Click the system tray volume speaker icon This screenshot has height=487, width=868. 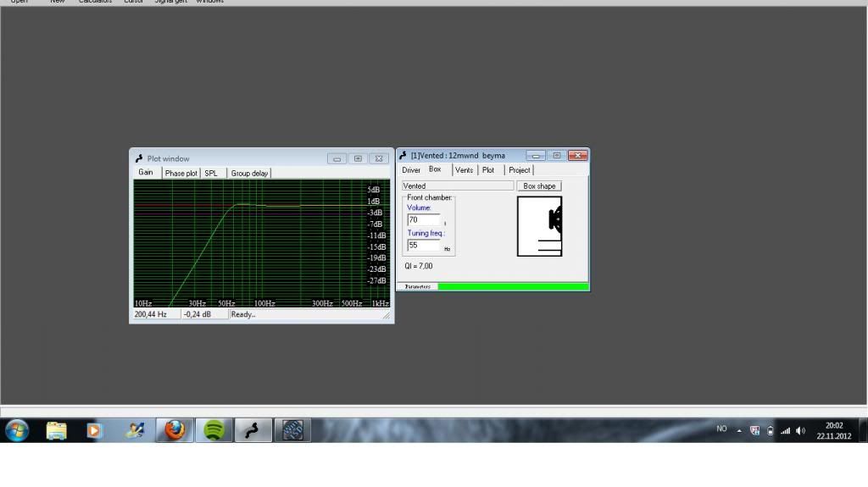(x=801, y=430)
